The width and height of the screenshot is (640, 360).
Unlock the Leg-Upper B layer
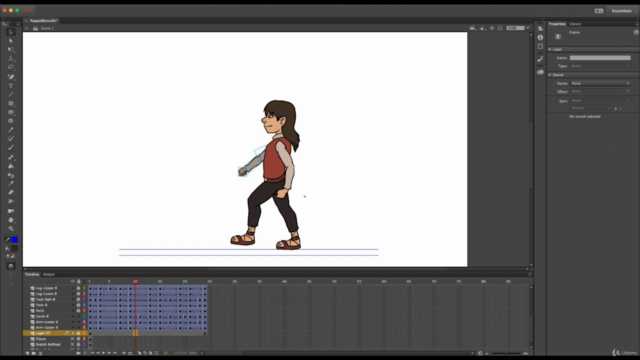point(78,288)
